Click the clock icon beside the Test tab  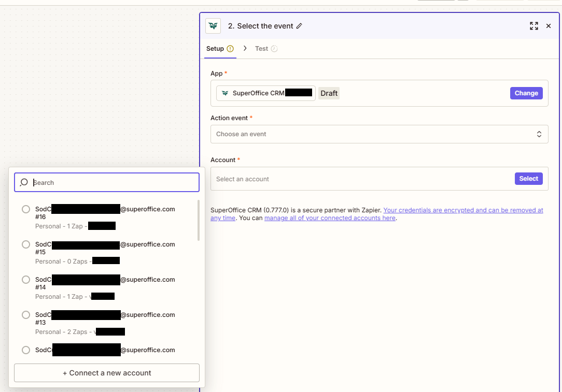275,48
